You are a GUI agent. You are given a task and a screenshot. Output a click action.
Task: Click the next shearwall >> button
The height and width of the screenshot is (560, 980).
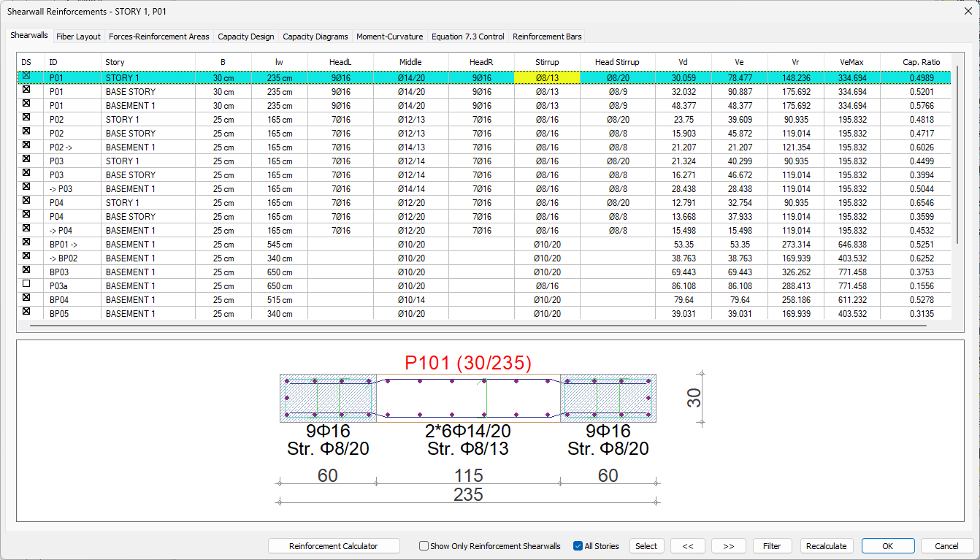click(728, 546)
